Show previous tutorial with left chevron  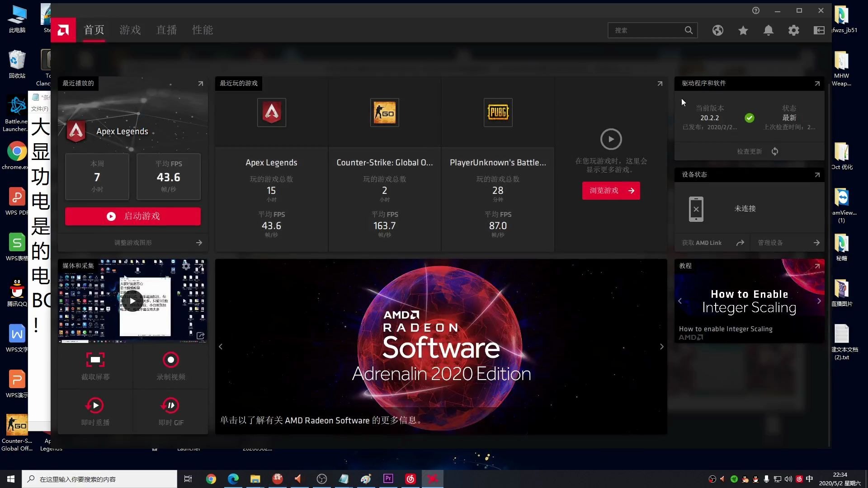tap(680, 301)
